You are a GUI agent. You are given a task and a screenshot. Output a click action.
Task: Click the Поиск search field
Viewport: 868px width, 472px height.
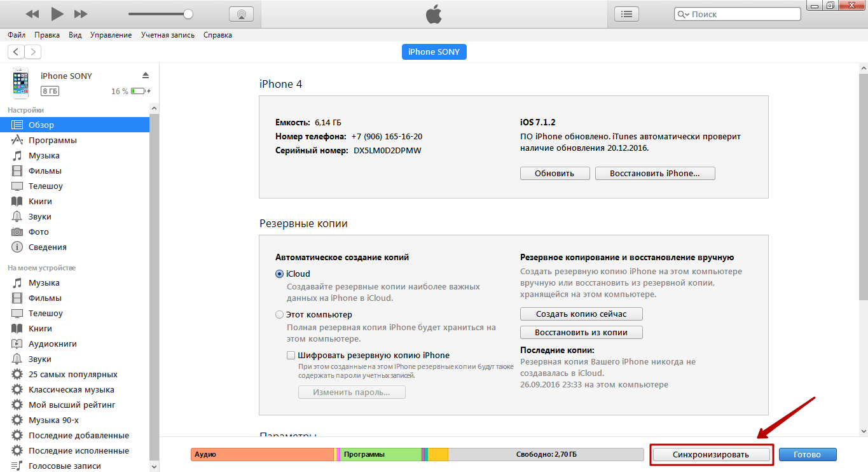pyautogui.click(x=738, y=14)
